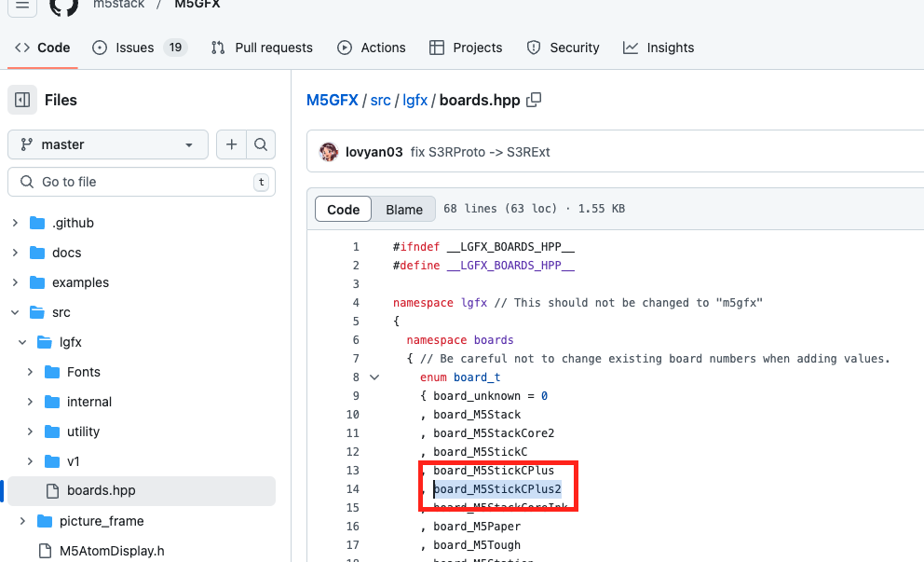Open commit 'fix S3RProto -> S3RExt'
The width and height of the screenshot is (924, 562).
coord(480,152)
